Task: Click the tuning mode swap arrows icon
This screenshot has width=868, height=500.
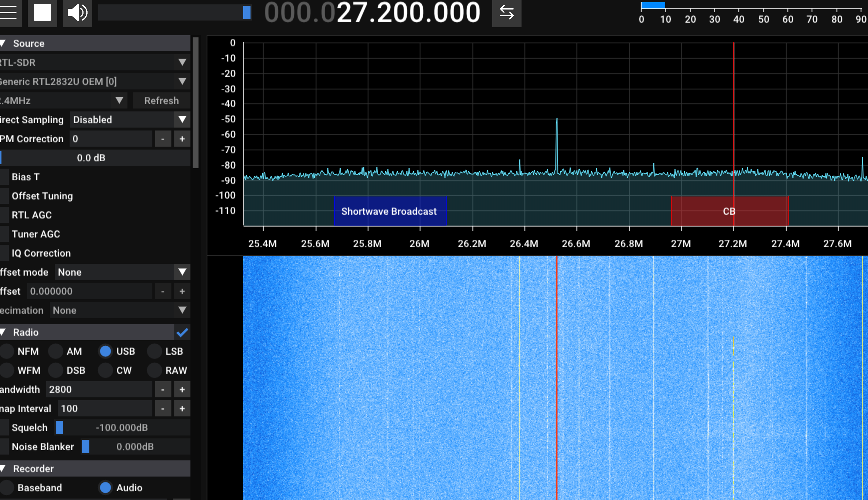Action: pos(507,13)
